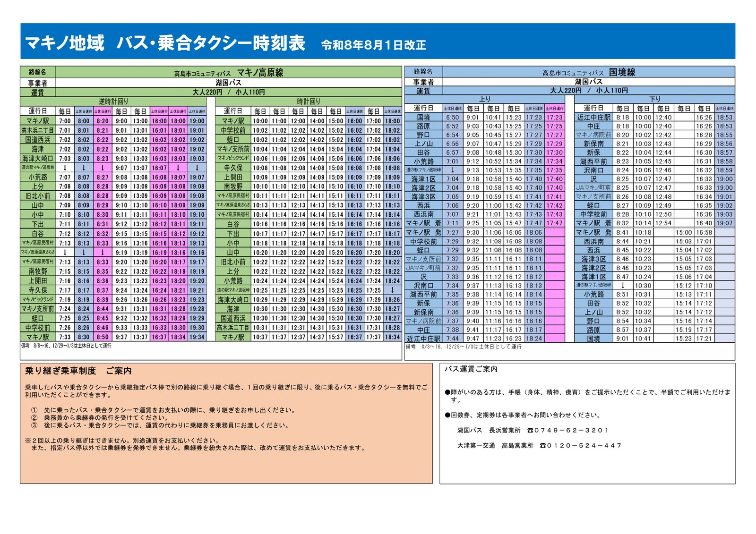Viewport: 756px width, 534px height.
Task: Click stop '海津1区' in the 上り table
Action: pyautogui.click(x=423, y=179)
